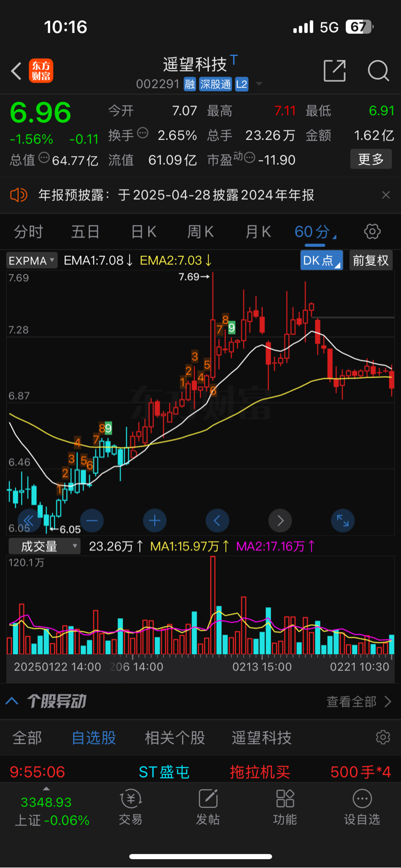Tap the 0213 15:00 date label
Image resolution: width=401 pixels, height=868 pixels.
click(x=262, y=667)
